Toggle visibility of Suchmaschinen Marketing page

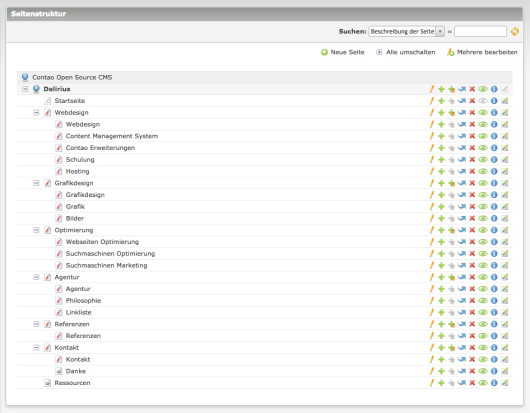pyautogui.click(x=483, y=265)
